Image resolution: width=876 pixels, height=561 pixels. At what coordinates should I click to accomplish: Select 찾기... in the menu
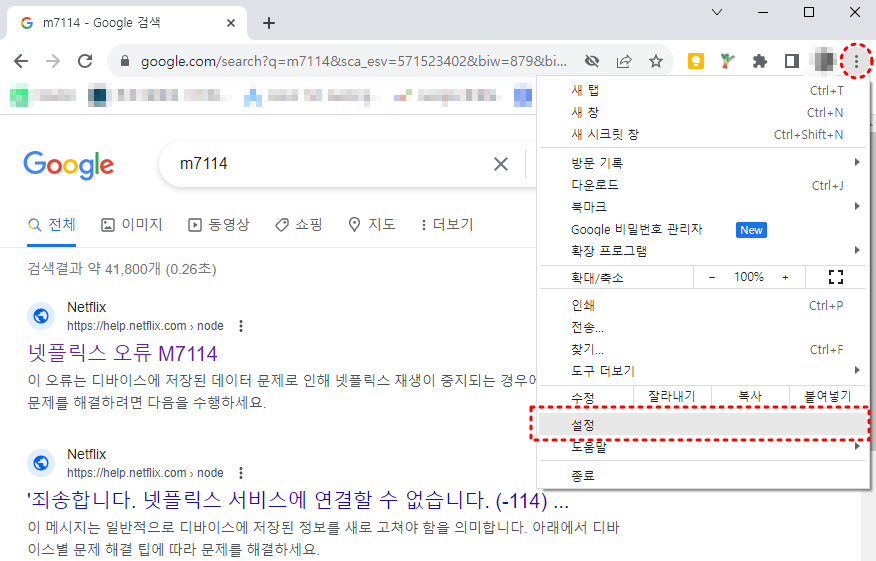click(x=705, y=349)
